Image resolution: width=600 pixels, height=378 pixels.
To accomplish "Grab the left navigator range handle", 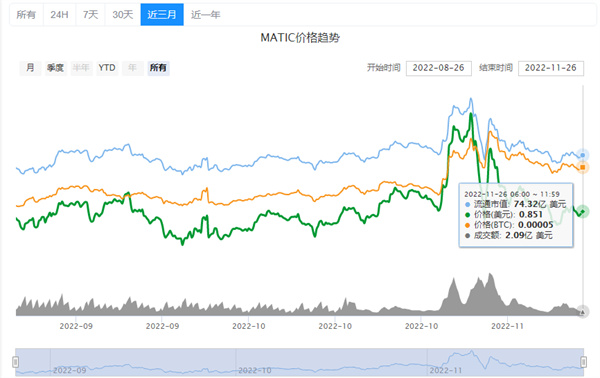I will [16, 362].
